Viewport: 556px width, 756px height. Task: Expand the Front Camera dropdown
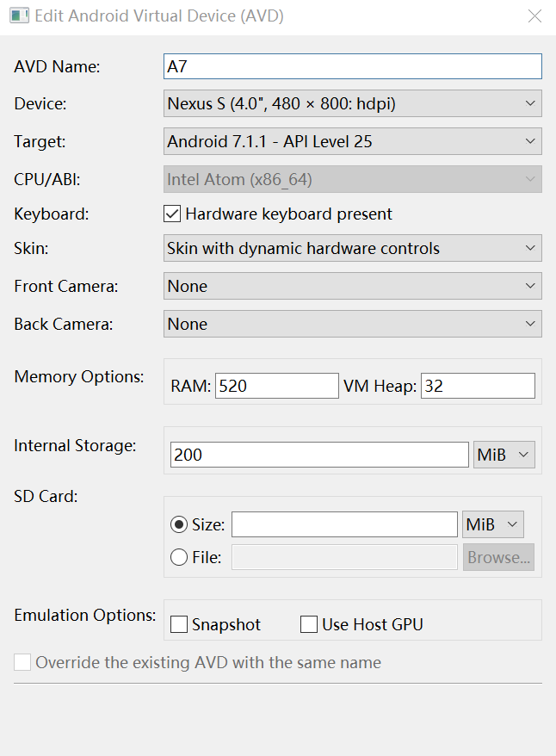[x=352, y=287]
